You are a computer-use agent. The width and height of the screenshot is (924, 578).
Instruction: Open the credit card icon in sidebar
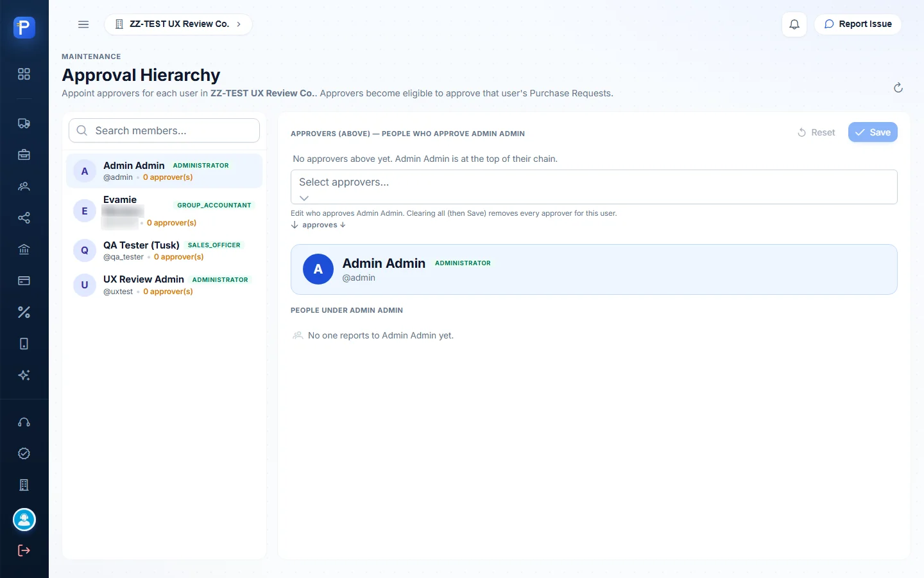coord(24,281)
